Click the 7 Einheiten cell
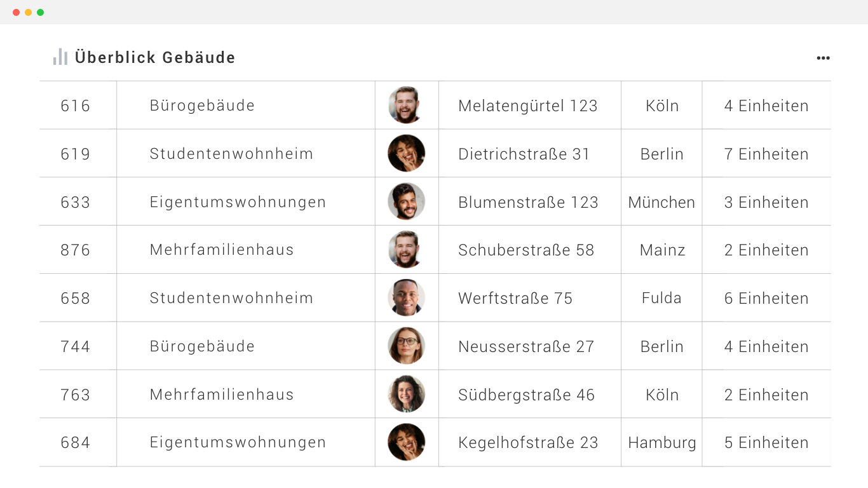 click(766, 154)
